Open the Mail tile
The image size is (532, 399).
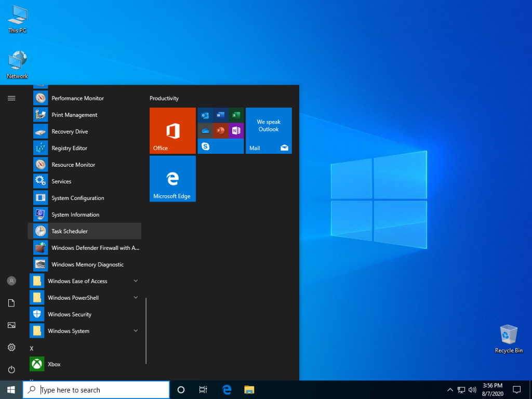pos(269,130)
